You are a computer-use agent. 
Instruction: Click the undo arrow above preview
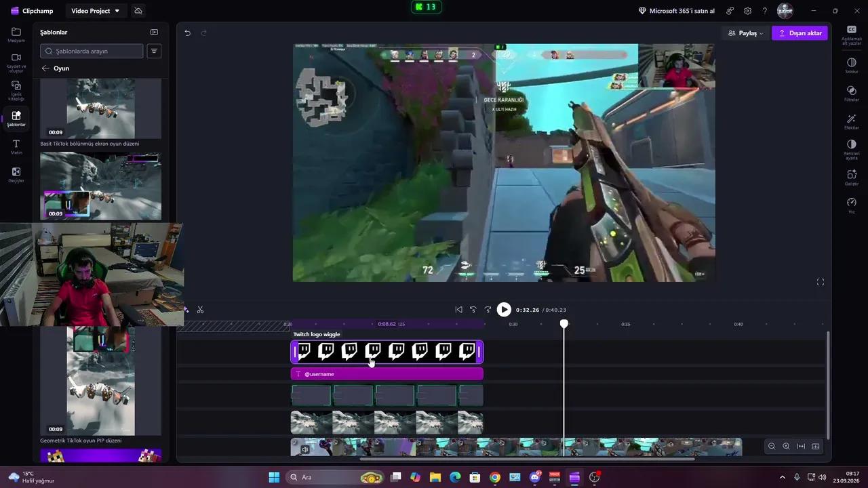pyautogui.click(x=188, y=33)
